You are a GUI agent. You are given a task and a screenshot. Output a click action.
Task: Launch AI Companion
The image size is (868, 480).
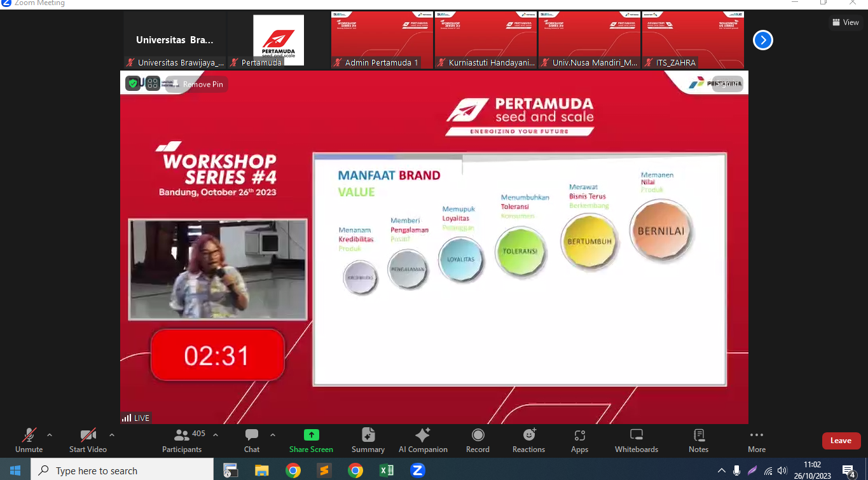(x=423, y=441)
